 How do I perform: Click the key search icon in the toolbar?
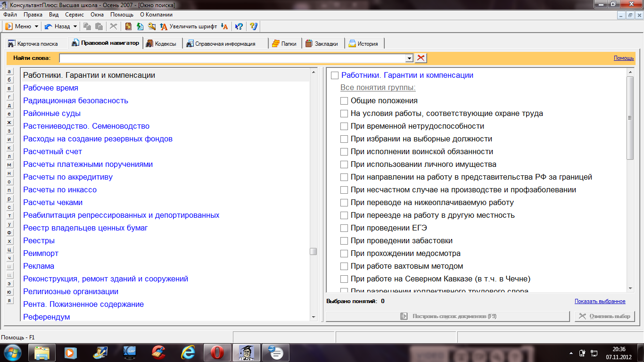[x=152, y=26]
